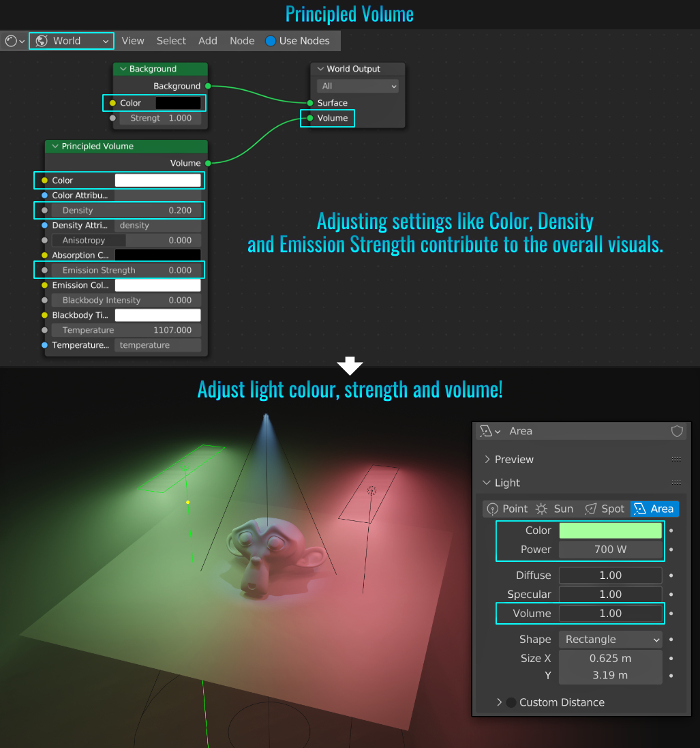700x748 pixels.
Task: Adjust the Emission Strength slider
Action: point(126,270)
